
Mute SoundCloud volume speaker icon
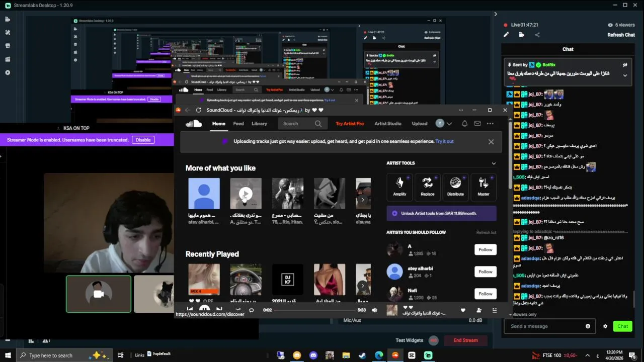pos(374,310)
